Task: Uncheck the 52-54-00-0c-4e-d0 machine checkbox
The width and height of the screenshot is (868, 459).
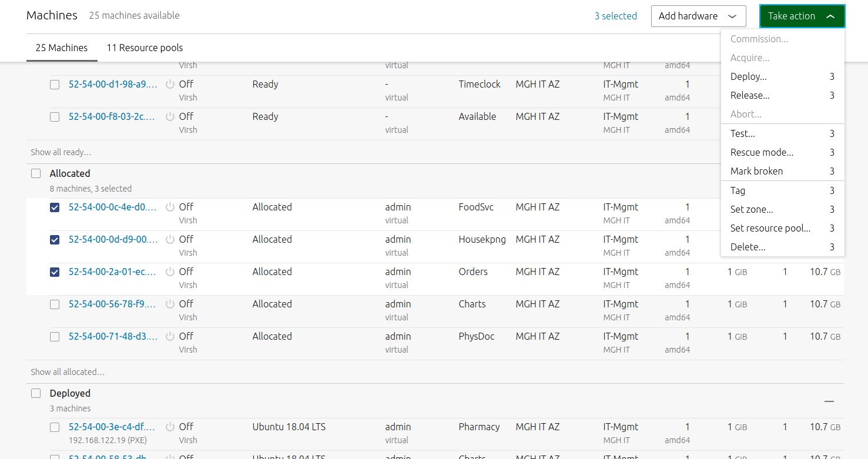Action: point(55,207)
